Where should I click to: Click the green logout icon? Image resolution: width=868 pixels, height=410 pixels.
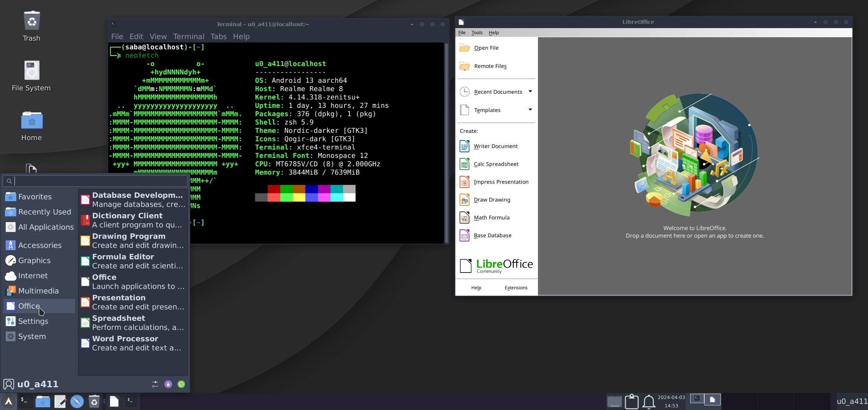tap(181, 384)
